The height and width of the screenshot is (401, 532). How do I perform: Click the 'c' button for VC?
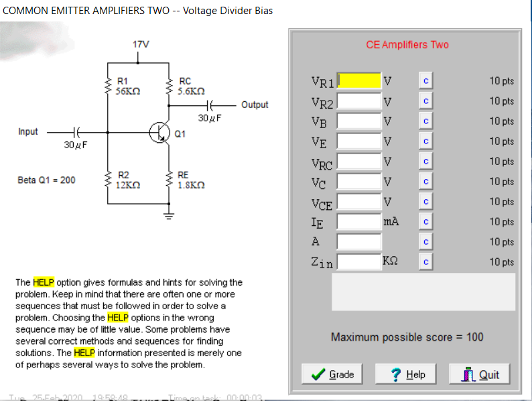426,181
